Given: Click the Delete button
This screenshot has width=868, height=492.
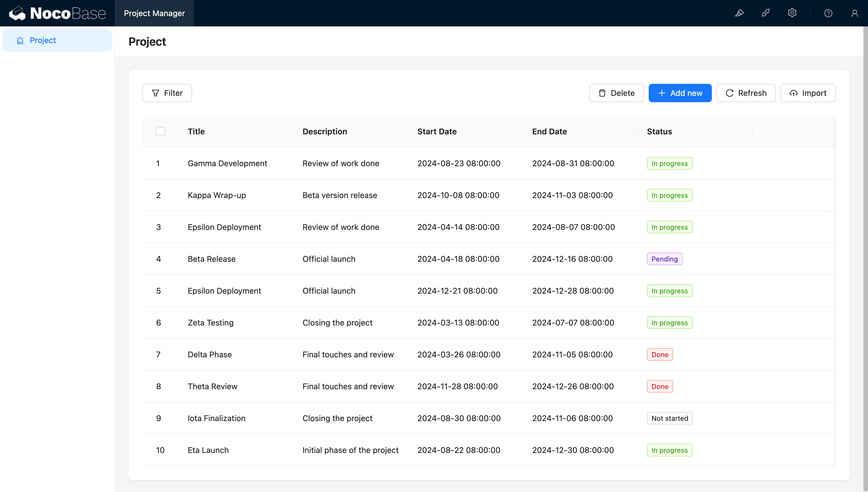Looking at the screenshot, I should (x=616, y=93).
